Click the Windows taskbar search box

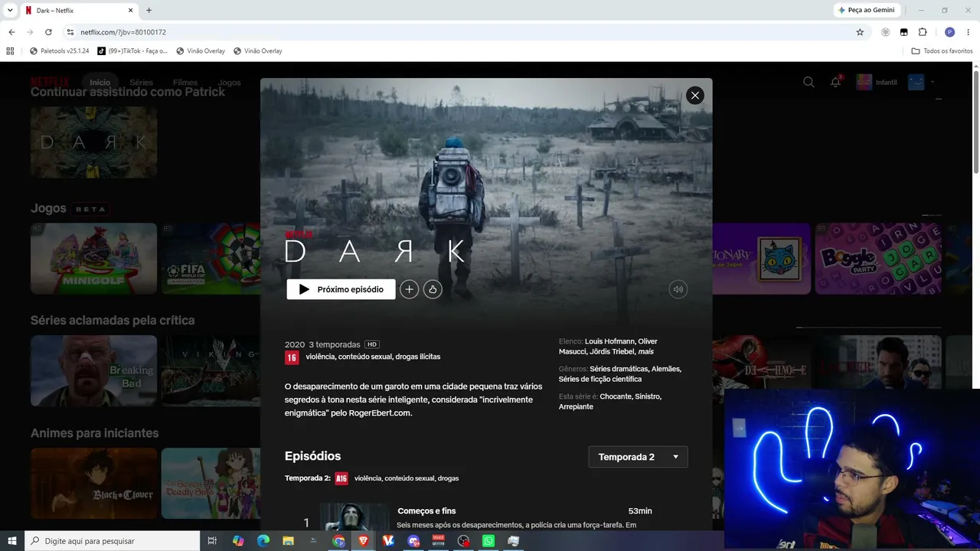tap(113, 541)
